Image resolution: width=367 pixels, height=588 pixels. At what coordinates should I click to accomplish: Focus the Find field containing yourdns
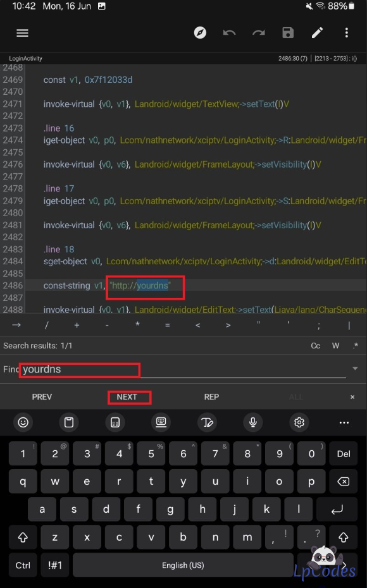point(184,369)
